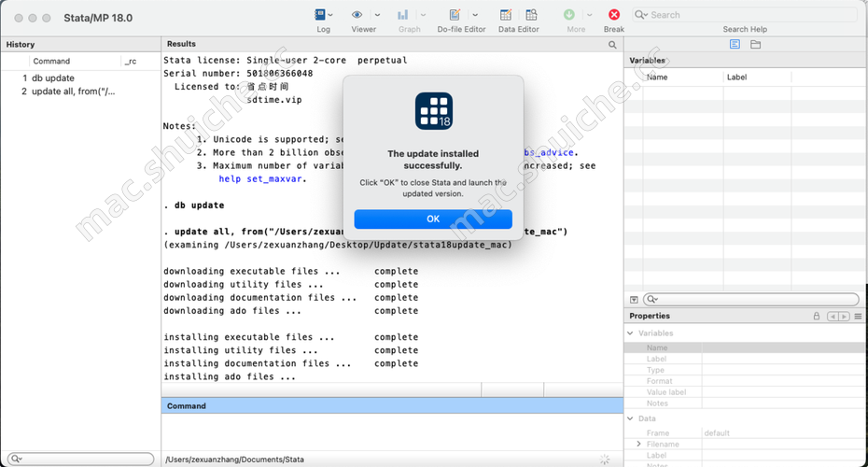Expand the Do-file Editor dropdown arrow
Image resolution: width=868 pixels, height=467 pixels.
point(475,15)
